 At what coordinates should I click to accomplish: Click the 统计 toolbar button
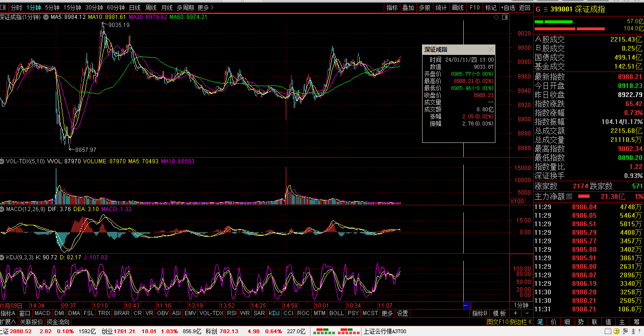[x=441, y=8]
